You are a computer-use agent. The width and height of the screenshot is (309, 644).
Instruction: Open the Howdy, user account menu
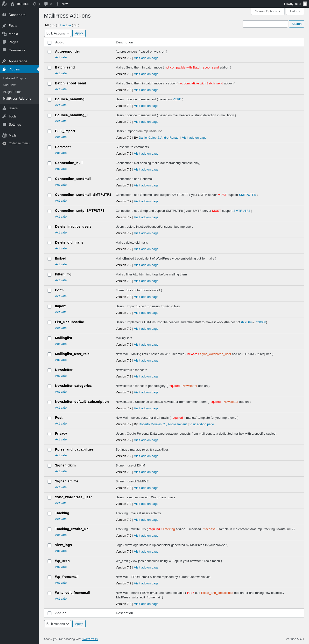tap(295, 4)
